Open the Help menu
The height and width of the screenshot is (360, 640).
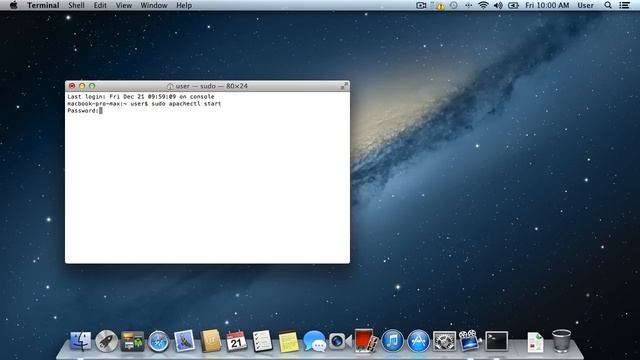[x=184, y=5]
